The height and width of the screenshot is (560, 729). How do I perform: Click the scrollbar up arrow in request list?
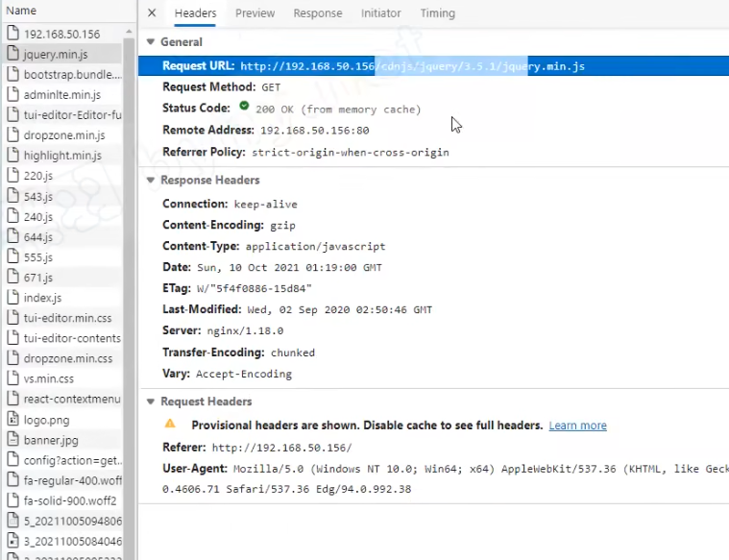pyautogui.click(x=129, y=31)
